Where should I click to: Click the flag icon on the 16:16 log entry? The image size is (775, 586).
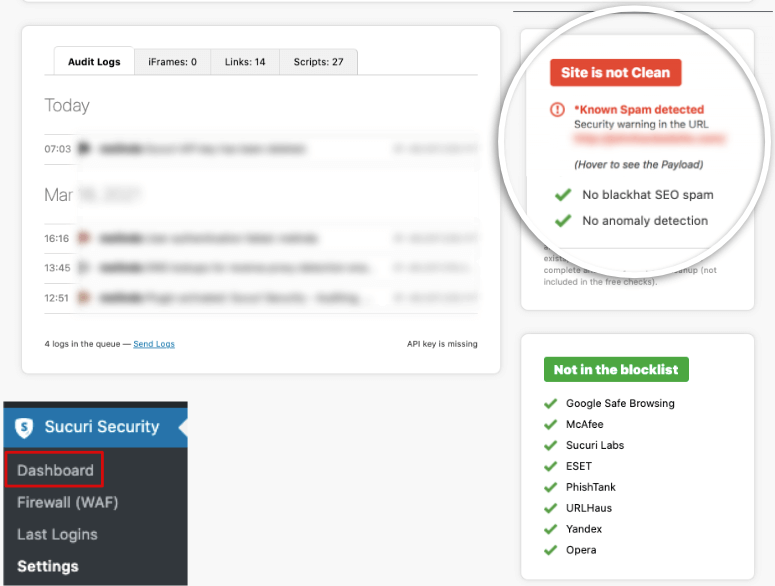point(84,239)
